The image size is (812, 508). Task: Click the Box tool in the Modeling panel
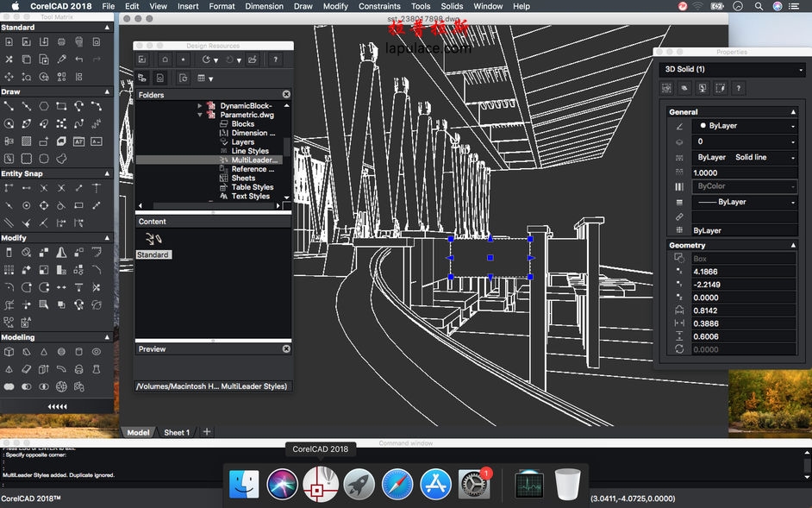click(x=9, y=351)
